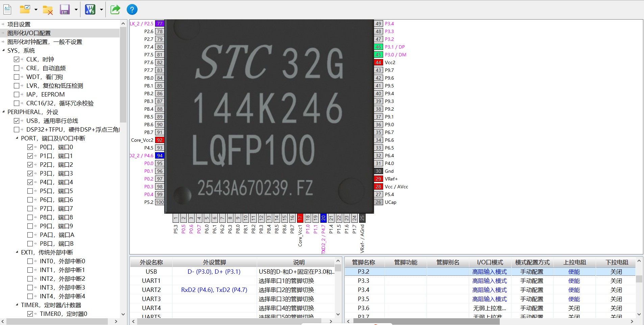Select 项目设置 in the left tree

pyautogui.click(x=19, y=24)
